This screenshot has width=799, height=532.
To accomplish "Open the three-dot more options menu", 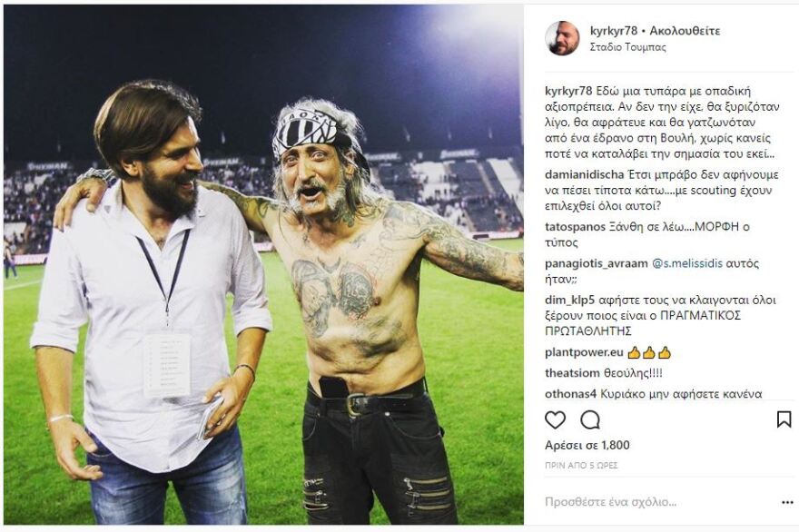I will 786,502.
